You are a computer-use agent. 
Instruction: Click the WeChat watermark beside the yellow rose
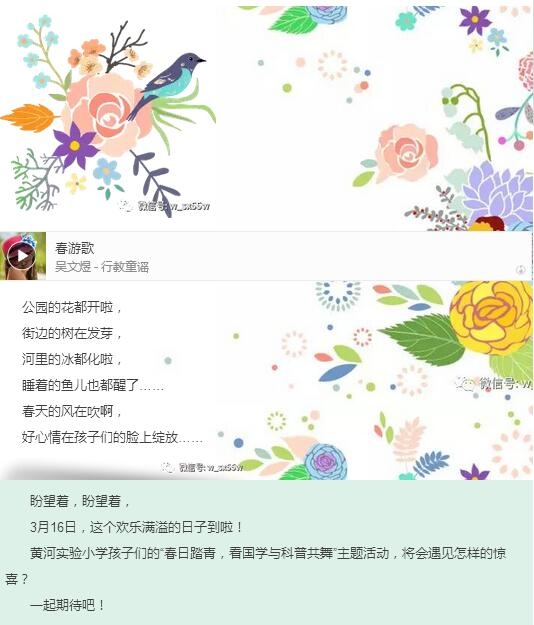pos(494,384)
